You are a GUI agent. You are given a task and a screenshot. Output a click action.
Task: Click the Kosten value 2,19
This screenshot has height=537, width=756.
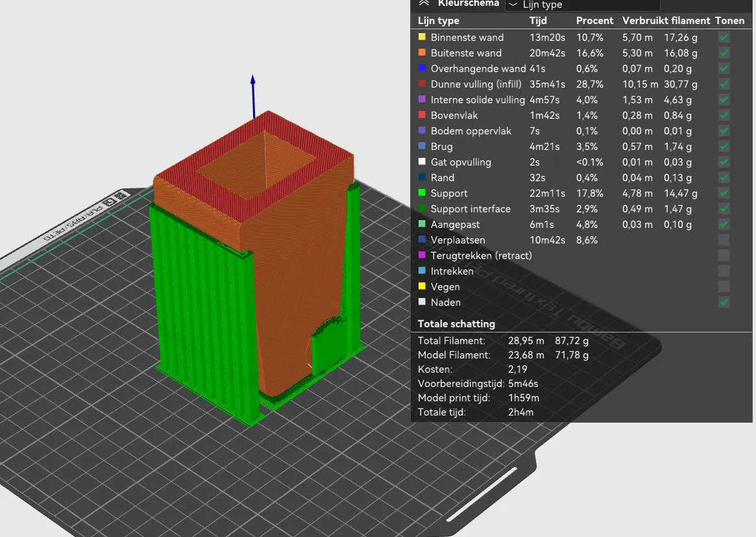tap(517, 369)
